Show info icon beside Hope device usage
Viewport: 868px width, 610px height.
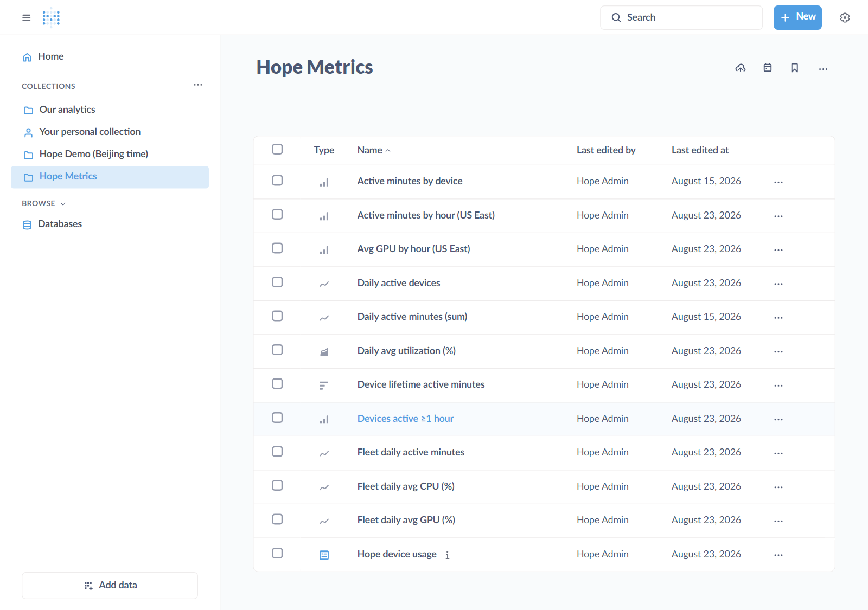pyautogui.click(x=448, y=555)
